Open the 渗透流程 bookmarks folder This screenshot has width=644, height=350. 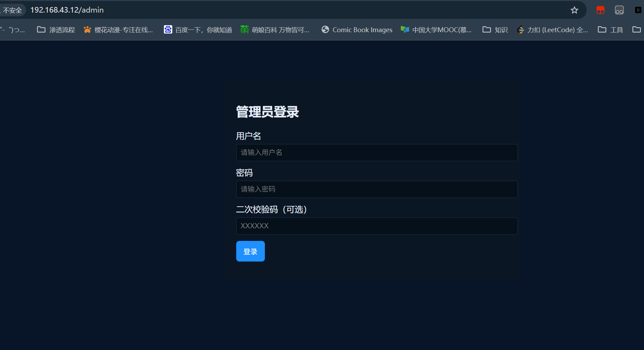pos(56,30)
